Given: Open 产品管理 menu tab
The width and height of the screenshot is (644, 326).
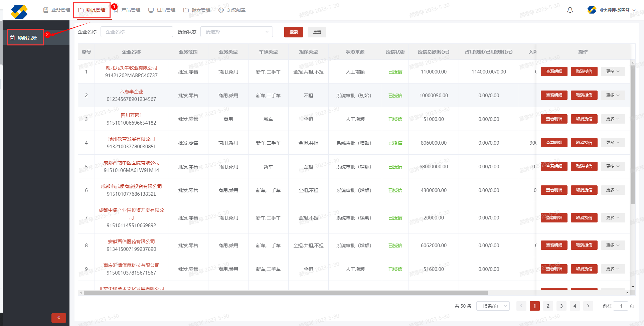Looking at the screenshot, I should [x=127, y=10].
